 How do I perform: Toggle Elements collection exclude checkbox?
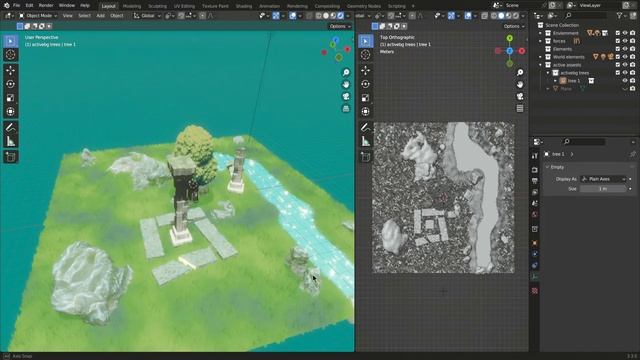click(x=618, y=49)
